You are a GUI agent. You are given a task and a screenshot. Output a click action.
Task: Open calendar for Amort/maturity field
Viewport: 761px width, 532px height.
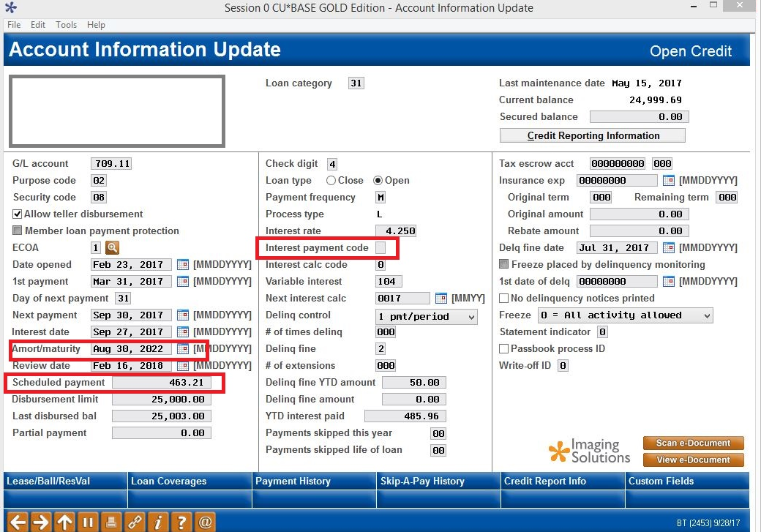tap(182, 348)
